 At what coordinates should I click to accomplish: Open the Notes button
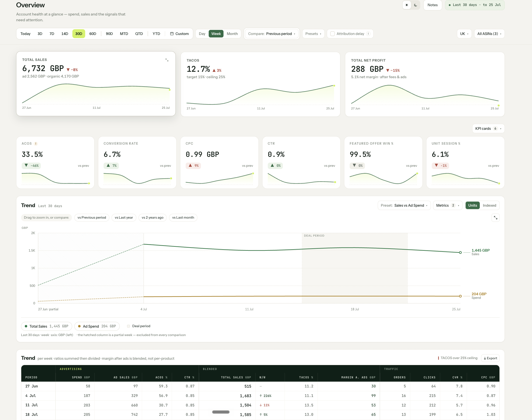point(432,5)
